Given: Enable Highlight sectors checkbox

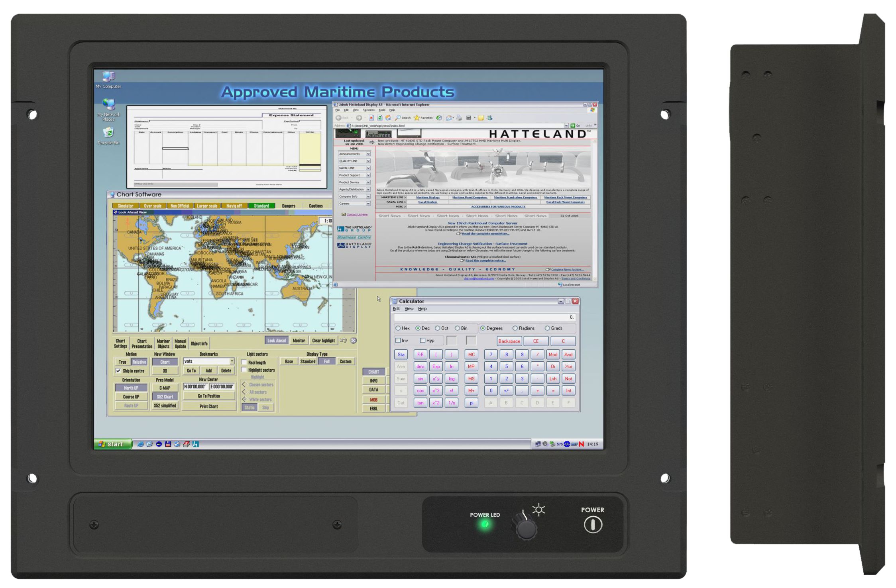Looking at the screenshot, I should point(244,370).
